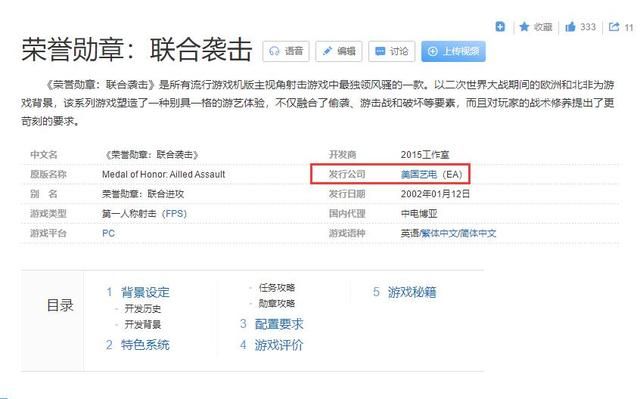640x399 pixels.
Task: Click the thumbs-up like icon
Action: pos(570,27)
